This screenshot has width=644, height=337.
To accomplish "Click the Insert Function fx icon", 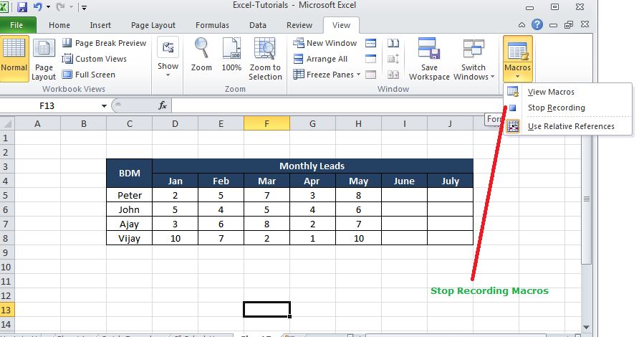I will (x=163, y=106).
